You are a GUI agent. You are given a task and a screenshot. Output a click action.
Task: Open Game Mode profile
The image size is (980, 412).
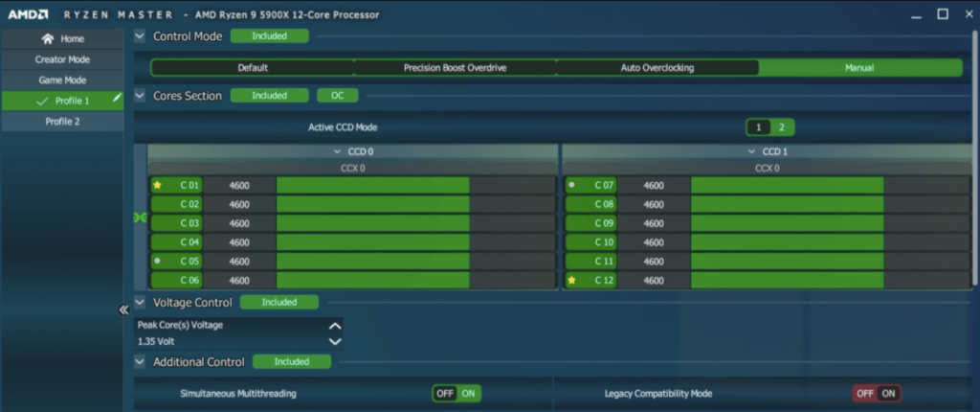[x=62, y=80]
